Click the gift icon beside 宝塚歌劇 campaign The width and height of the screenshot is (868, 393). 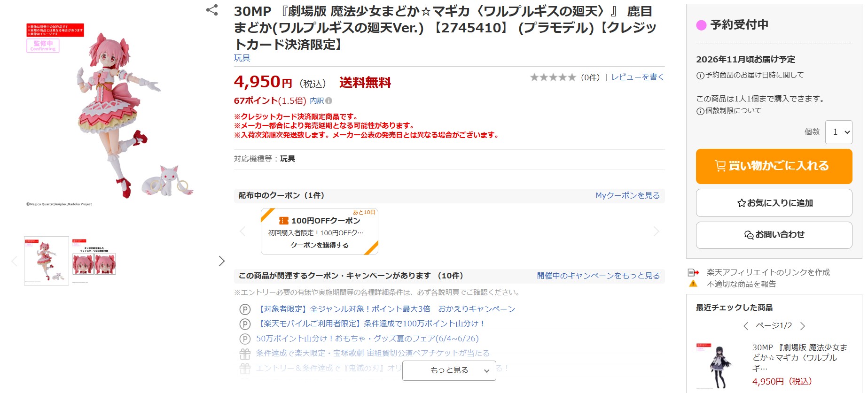(x=245, y=354)
